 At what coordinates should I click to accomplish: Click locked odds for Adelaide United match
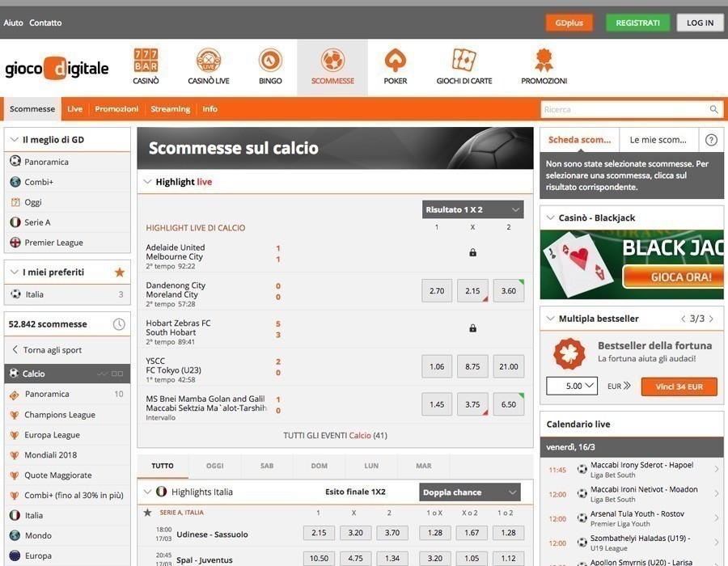coord(472,252)
